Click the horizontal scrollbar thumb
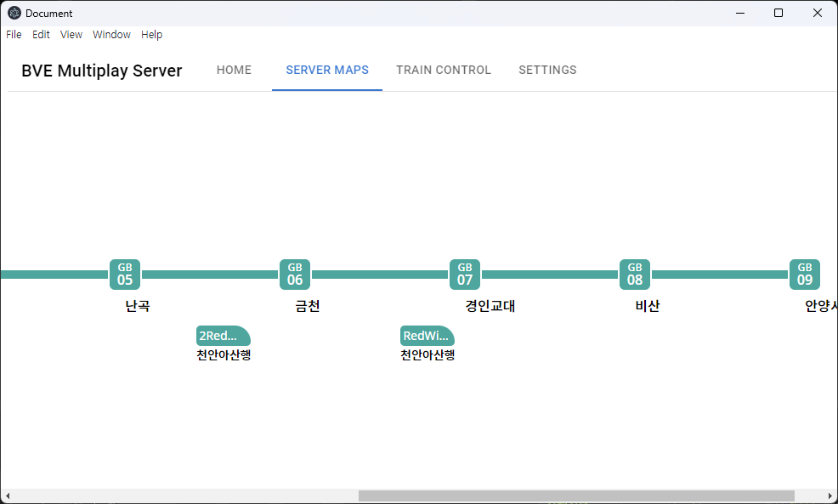Viewport: 838px width, 504px height. (576, 496)
